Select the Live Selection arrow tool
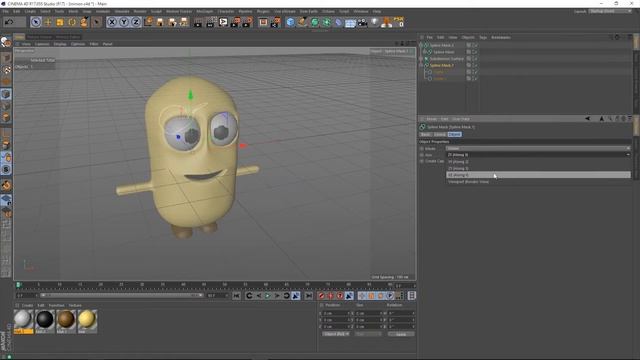The image size is (640, 360). [x=36, y=22]
